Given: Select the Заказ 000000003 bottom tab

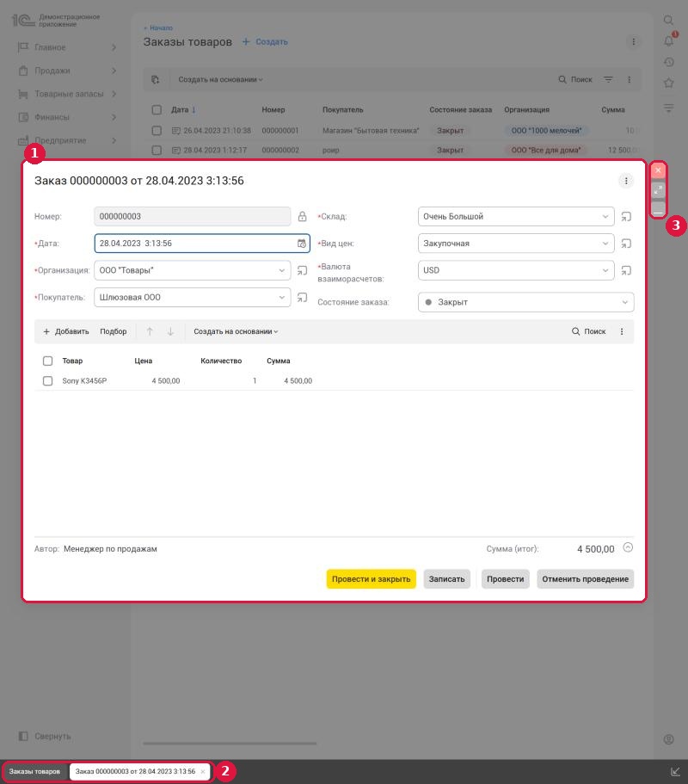Looking at the screenshot, I should pyautogui.click(x=139, y=771).
